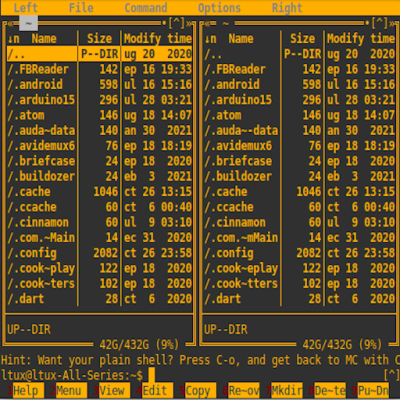Click the command line [^] history arrow
Viewport: 400px width, 400px height.
[392, 375]
